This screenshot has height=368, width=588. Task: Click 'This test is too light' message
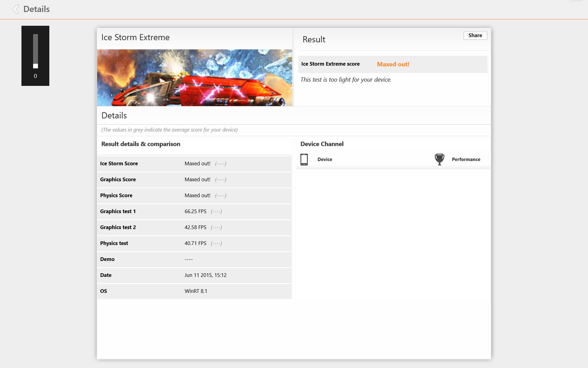coord(346,80)
